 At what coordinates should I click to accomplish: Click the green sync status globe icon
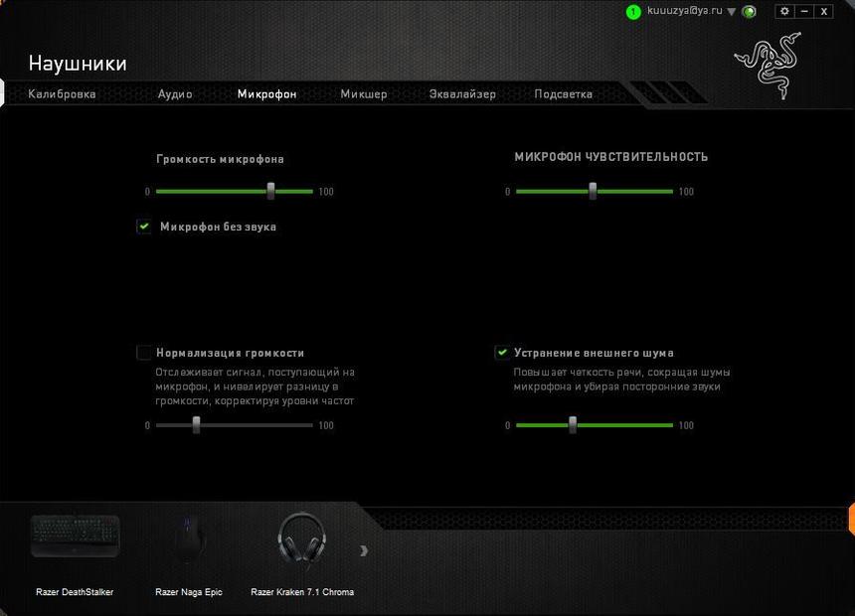click(x=749, y=11)
